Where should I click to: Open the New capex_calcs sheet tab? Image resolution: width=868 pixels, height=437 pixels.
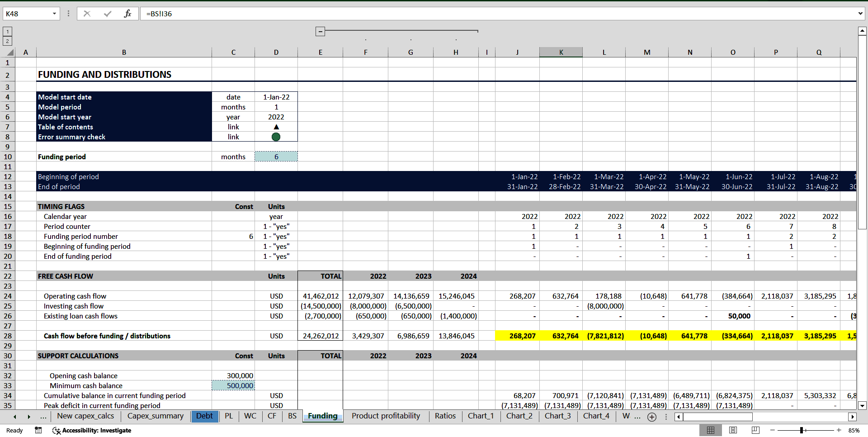(x=85, y=416)
